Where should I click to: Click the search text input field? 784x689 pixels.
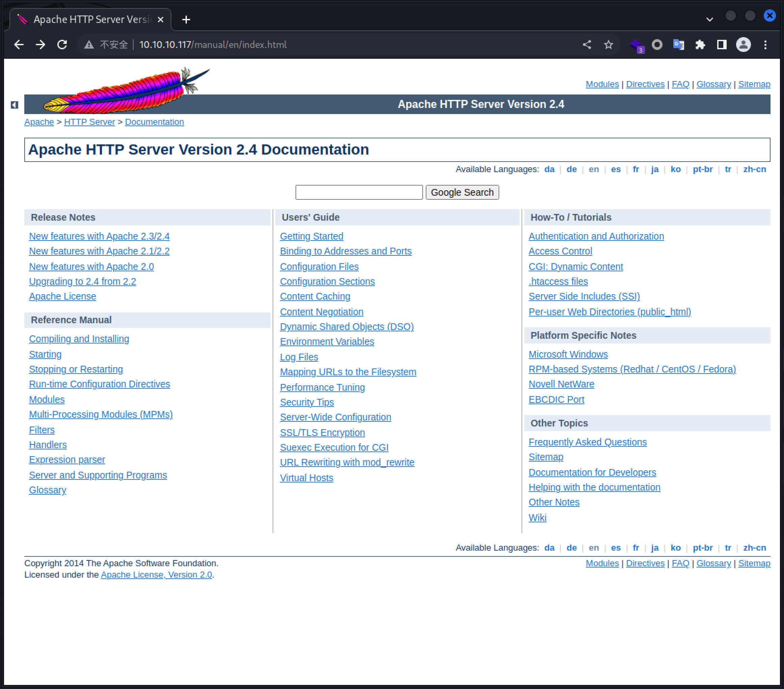pos(359,192)
